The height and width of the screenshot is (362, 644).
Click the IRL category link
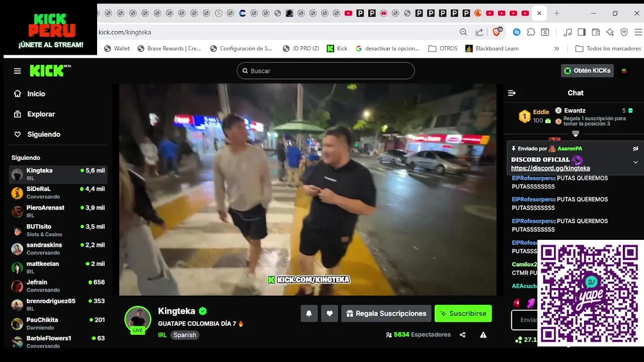(162, 335)
